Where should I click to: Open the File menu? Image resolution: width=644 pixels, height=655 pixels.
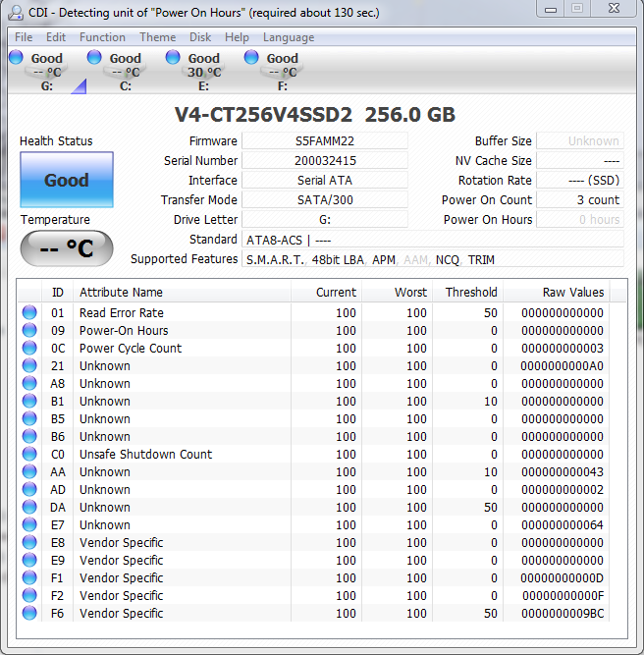[x=24, y=37]
